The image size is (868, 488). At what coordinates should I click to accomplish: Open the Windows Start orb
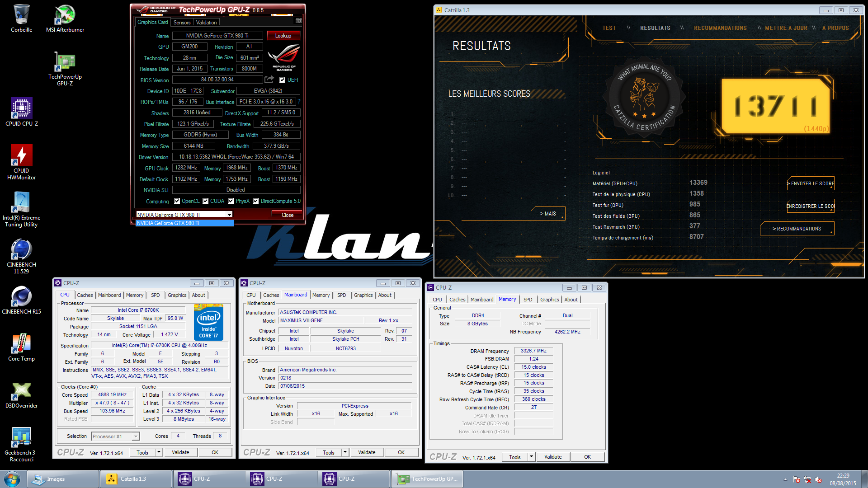point(12,479)
